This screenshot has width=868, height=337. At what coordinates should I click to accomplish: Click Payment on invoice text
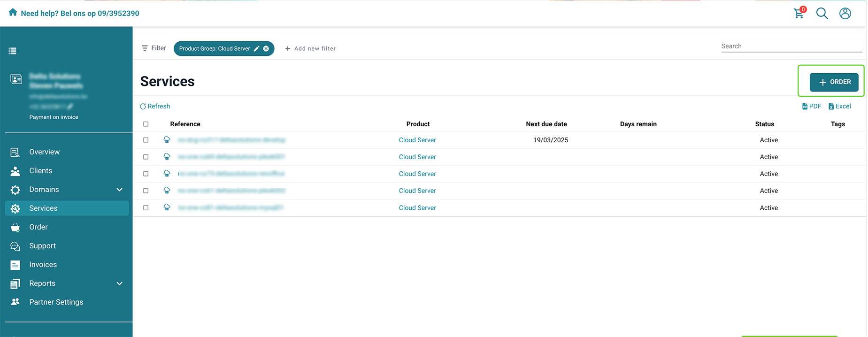pyautogui.click(x=54, y=117)
